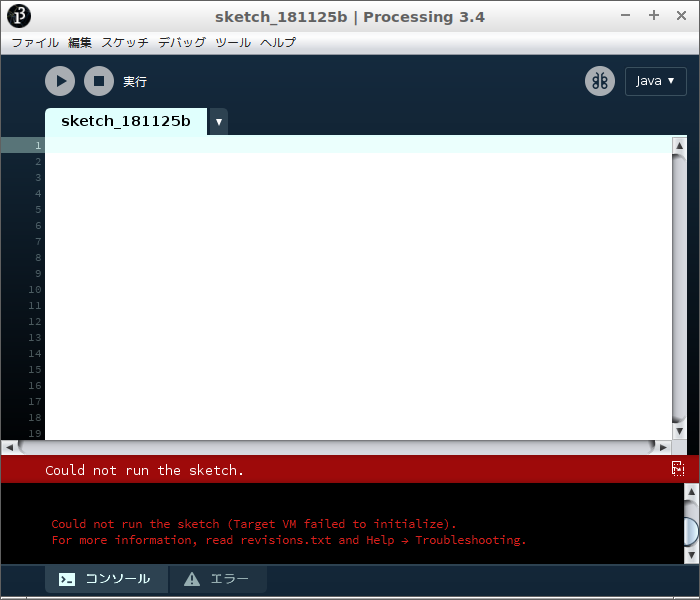Open the ツール menu
Viewport: 700px width, 600px height.
click(x=233, y=43)
